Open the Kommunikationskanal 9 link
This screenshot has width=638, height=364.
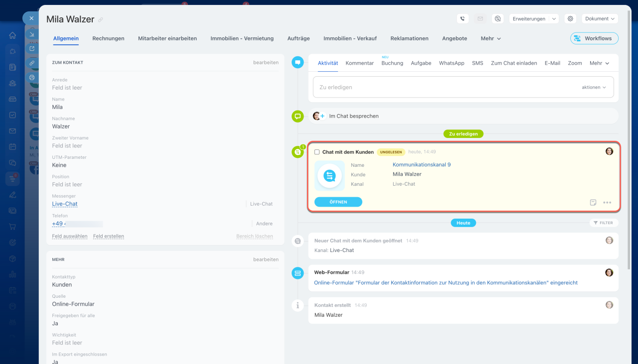(421, 165)
